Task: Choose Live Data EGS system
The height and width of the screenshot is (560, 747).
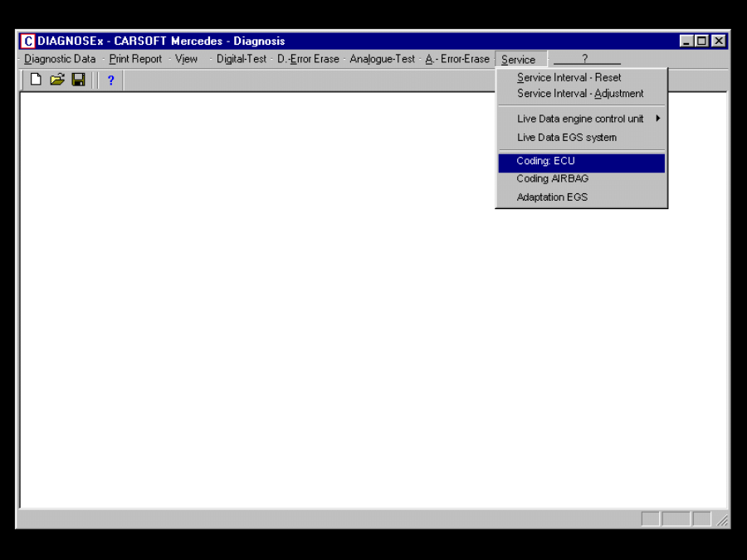Action: pyautogui.click(x=567, y=138)
